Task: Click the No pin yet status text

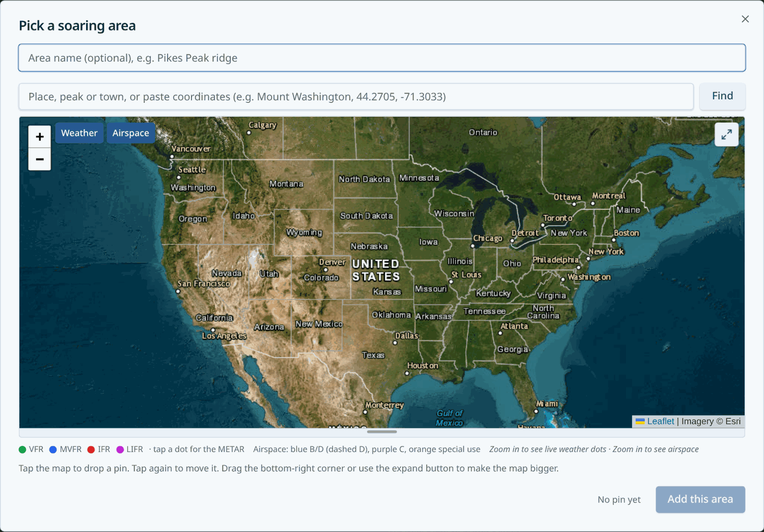Action: click(x=619, y=499)
